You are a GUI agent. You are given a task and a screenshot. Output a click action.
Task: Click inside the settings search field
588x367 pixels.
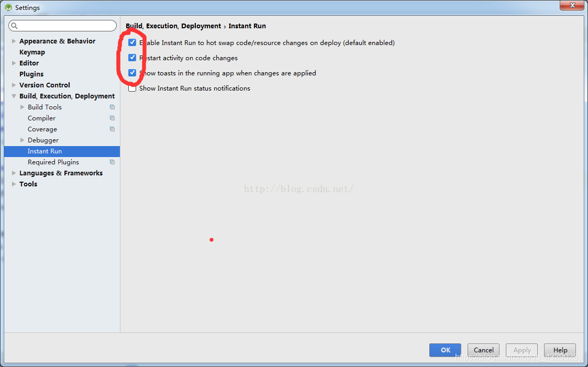click(x=62, y=25)
